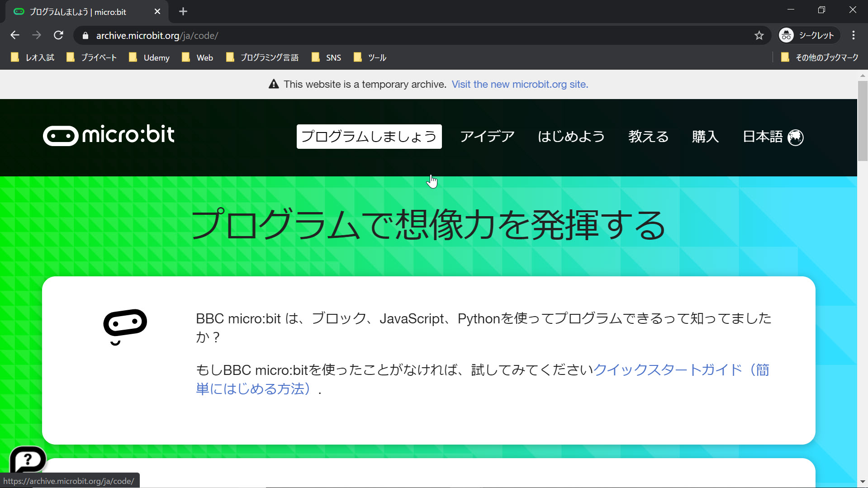Click the globe icon next to 日本語
Image resolution: width=868 pixels, height=488 pixels.
pos(796,137)
